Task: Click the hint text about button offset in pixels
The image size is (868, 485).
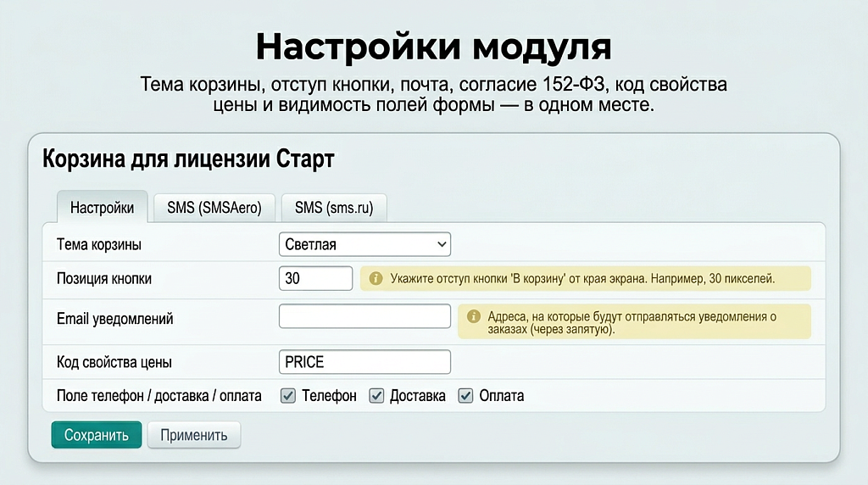Action: pos(582,279)
